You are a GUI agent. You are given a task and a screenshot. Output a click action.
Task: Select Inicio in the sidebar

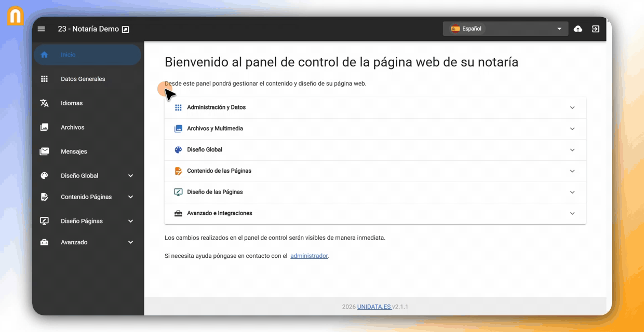pyautogui.click(x=88, y=54)
